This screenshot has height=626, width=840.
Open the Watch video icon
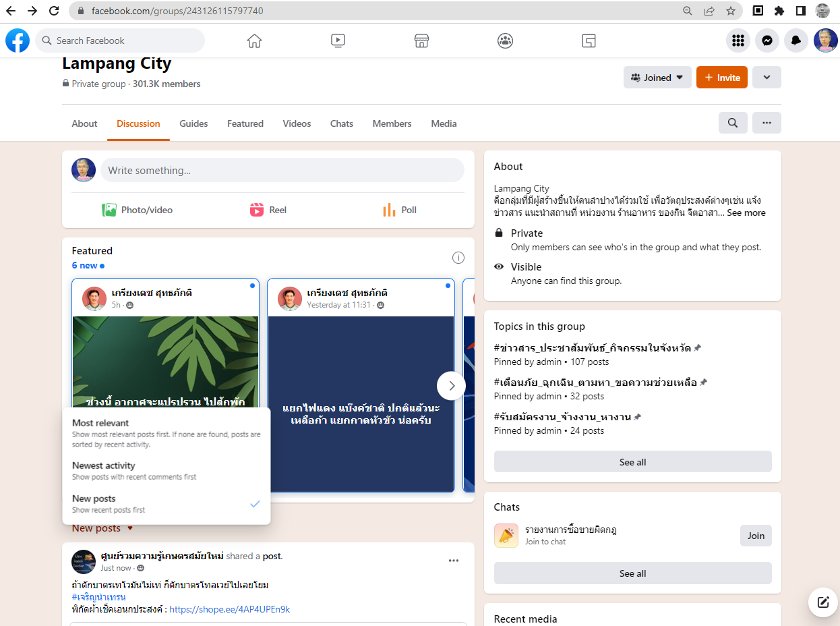click(x=338, y=40)
